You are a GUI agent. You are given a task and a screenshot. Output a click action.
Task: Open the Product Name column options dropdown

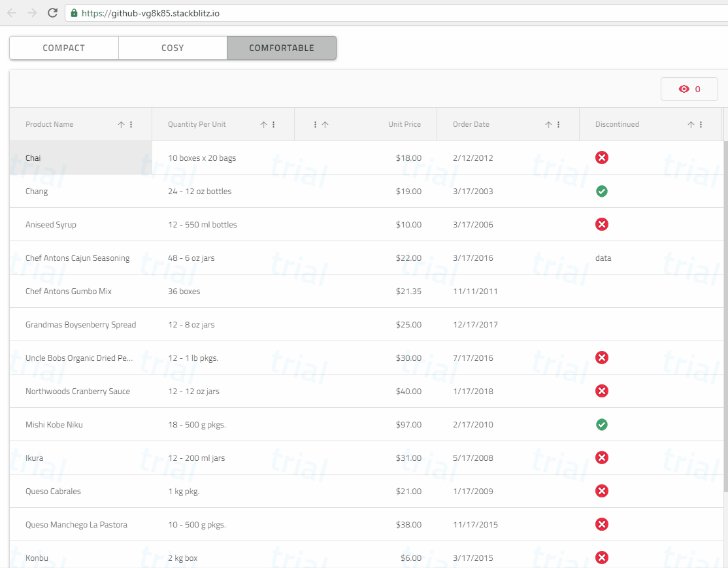pyautogui.click(x=129, y=124)
